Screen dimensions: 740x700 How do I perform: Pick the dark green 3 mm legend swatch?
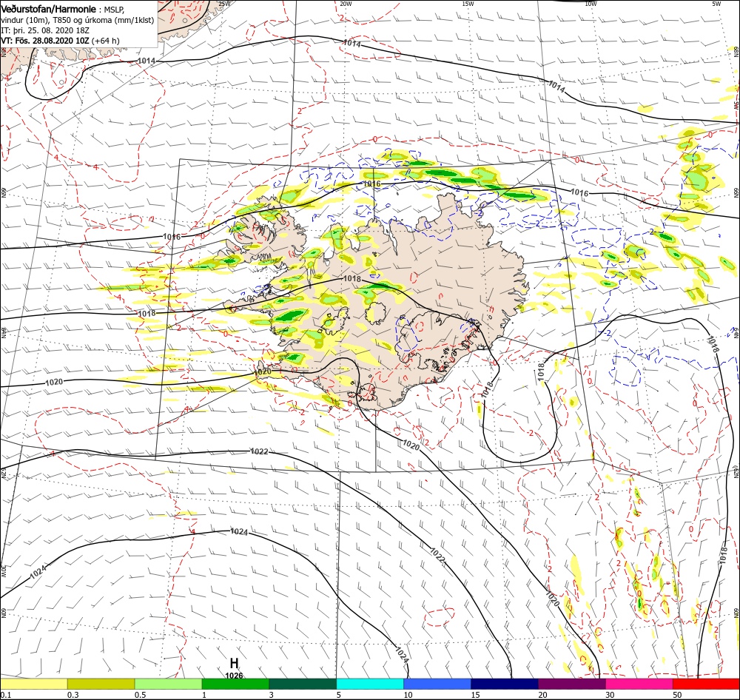pos(303,684)
